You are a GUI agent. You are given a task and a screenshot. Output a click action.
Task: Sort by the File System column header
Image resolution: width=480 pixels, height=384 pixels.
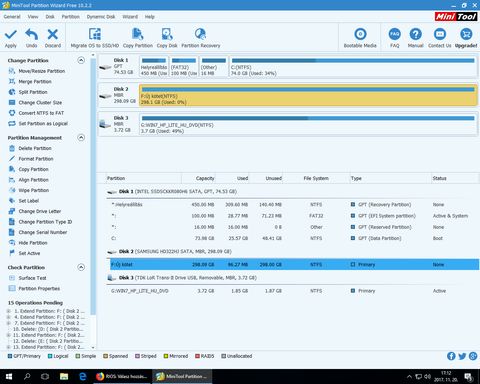(316, 178)
